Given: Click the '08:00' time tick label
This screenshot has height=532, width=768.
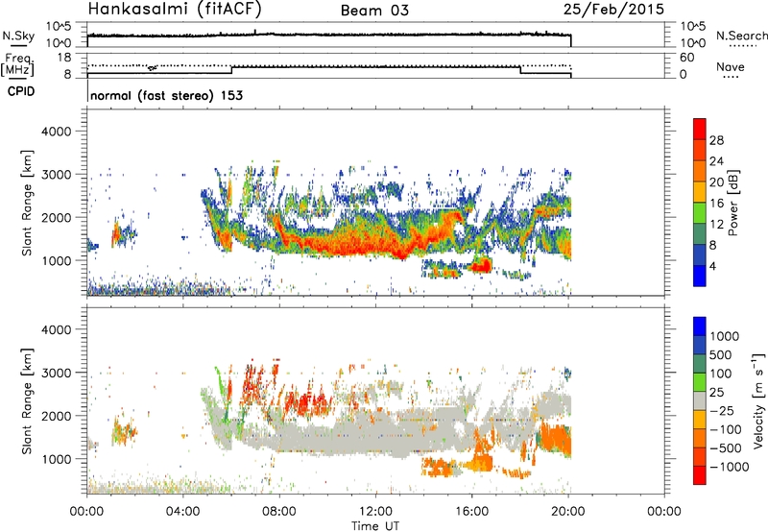Looking at the screenshot, I should (279, 511).
